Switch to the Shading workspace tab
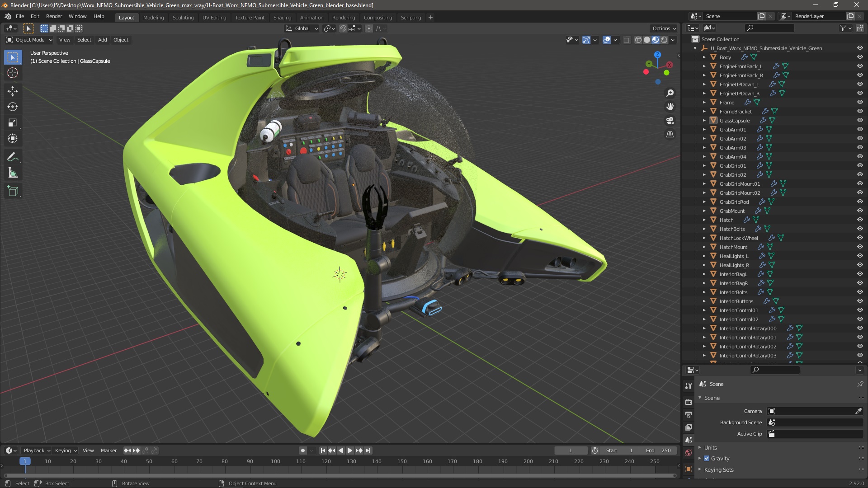This screenshot has height=488, width=868. (x=282, y=18)
